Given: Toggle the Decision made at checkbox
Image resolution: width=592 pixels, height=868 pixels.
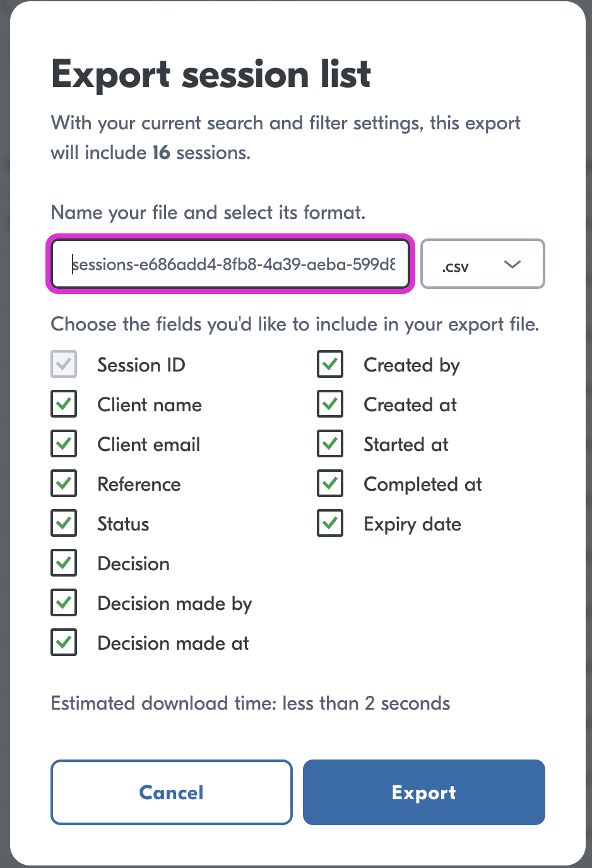Looking at the screenshot, I should [64, 643].
